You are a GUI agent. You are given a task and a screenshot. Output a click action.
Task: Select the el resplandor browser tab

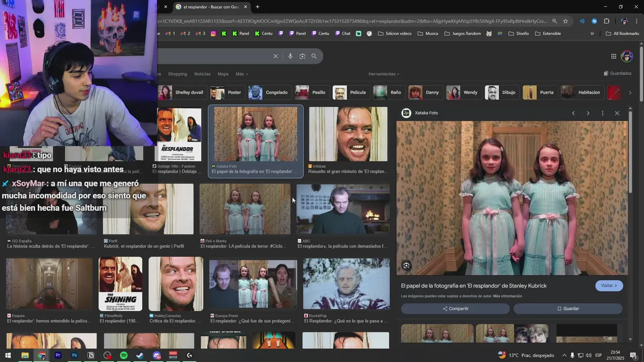click(211, 7)
